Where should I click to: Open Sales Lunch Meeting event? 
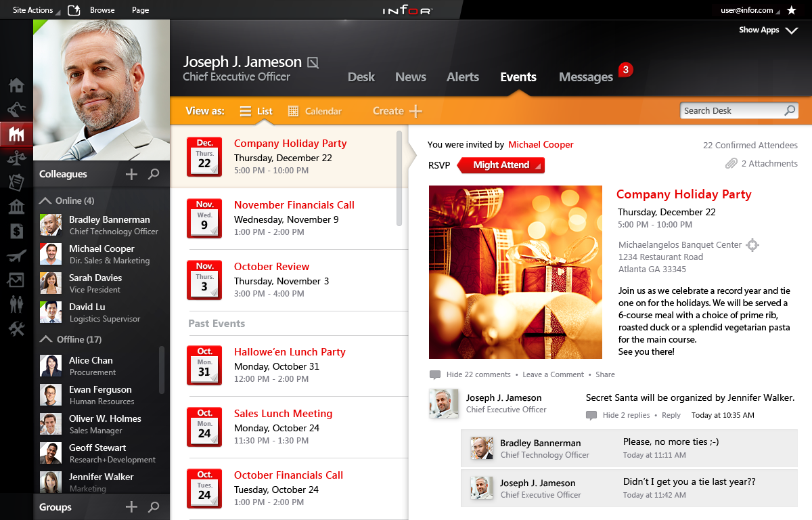tap(283, 414)
